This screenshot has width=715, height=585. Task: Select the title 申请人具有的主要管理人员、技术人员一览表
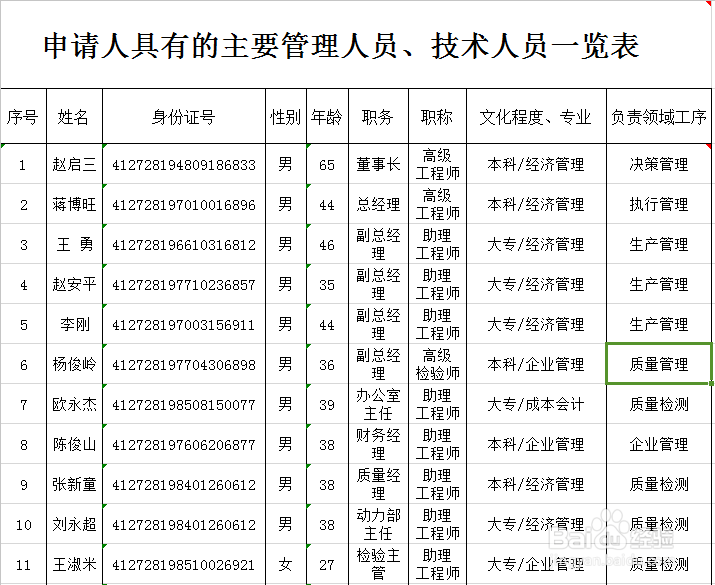tap(341, 46)
